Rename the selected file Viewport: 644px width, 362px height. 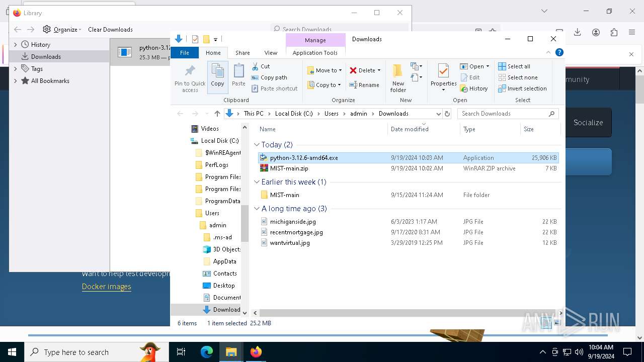pyautogui.click(x=364, y=85)
